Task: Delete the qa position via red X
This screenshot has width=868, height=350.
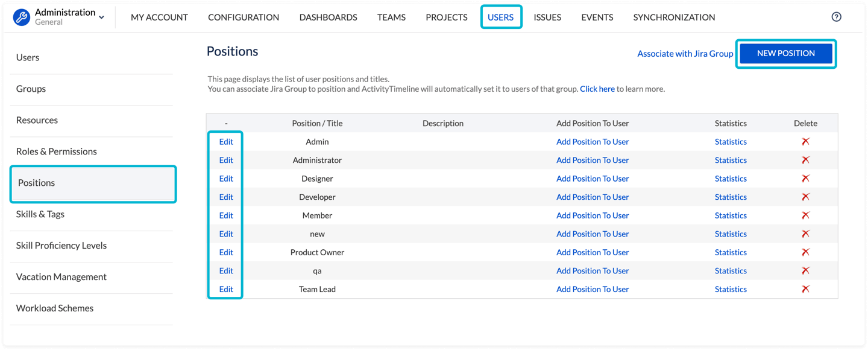Action: click(805, 270)
